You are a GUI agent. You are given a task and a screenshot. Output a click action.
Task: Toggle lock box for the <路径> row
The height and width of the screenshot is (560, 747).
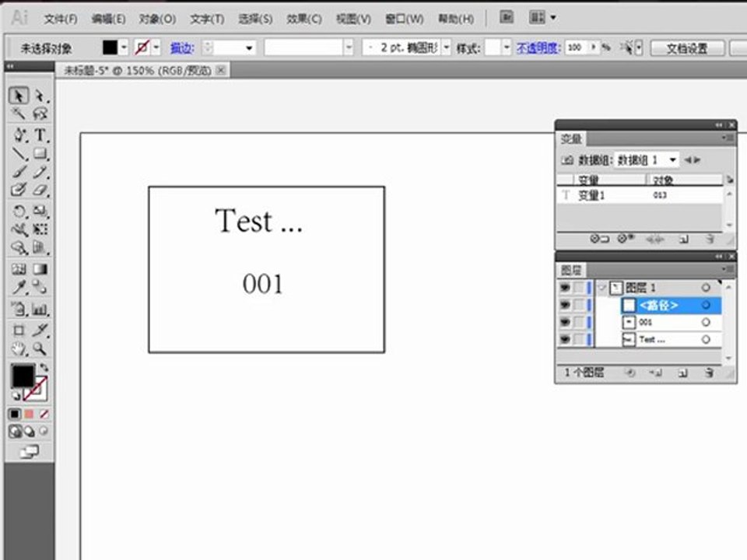(579, 305)
